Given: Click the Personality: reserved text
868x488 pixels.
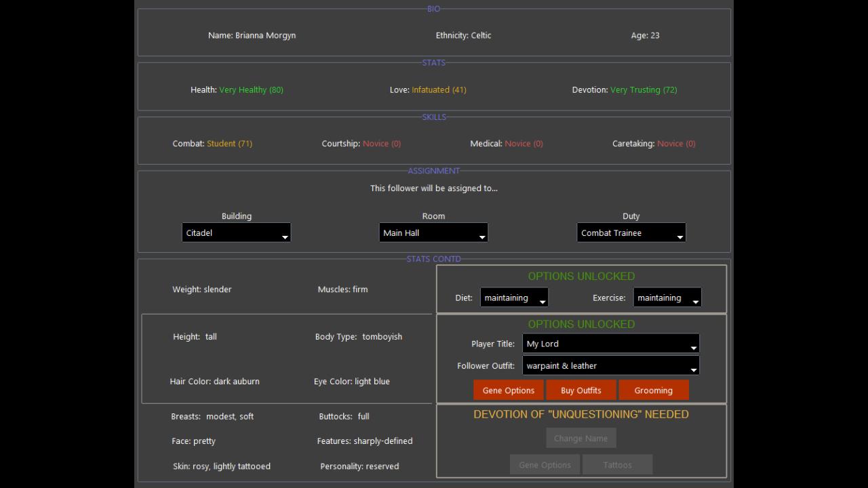Looking at the screenshot, I should 359,466.
